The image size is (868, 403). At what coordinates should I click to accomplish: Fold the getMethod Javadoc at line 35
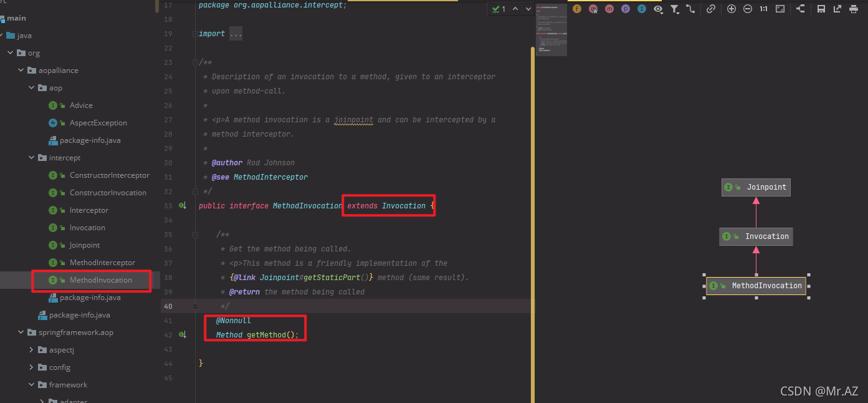(x=195, y=235)
